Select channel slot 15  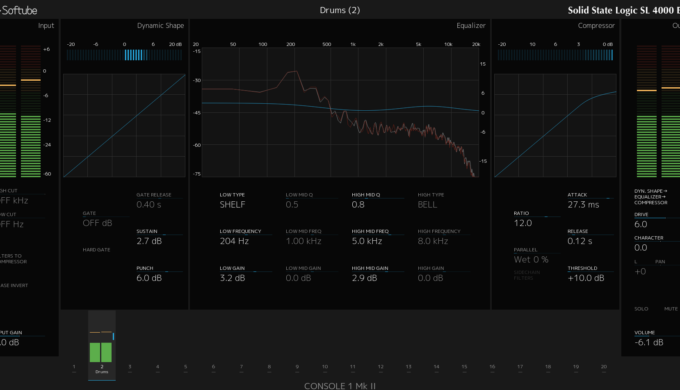(x=464, y=368)
